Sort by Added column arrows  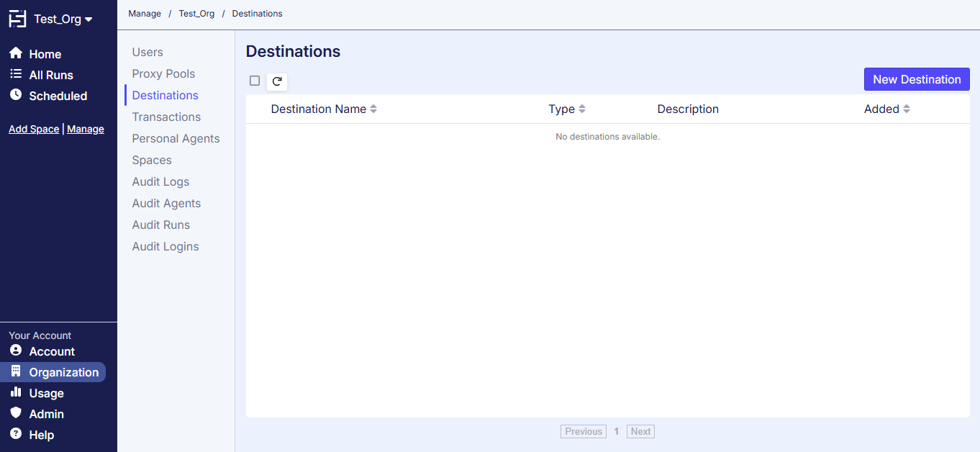(x=907, y=109)
